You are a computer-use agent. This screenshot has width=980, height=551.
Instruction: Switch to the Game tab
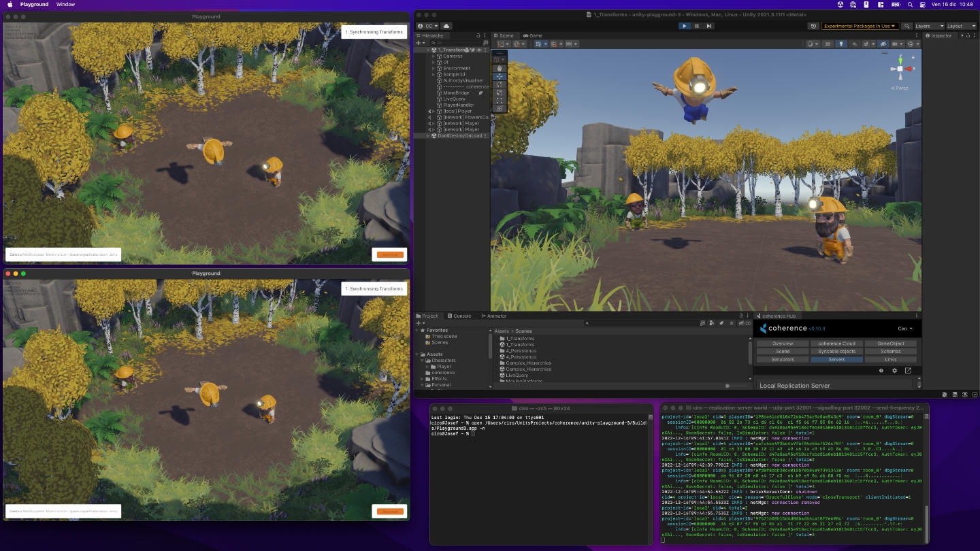click(x=534, y=35)
